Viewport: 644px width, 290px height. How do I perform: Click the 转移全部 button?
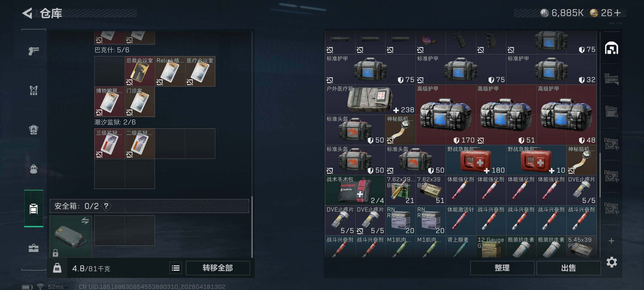coord(218,268)
